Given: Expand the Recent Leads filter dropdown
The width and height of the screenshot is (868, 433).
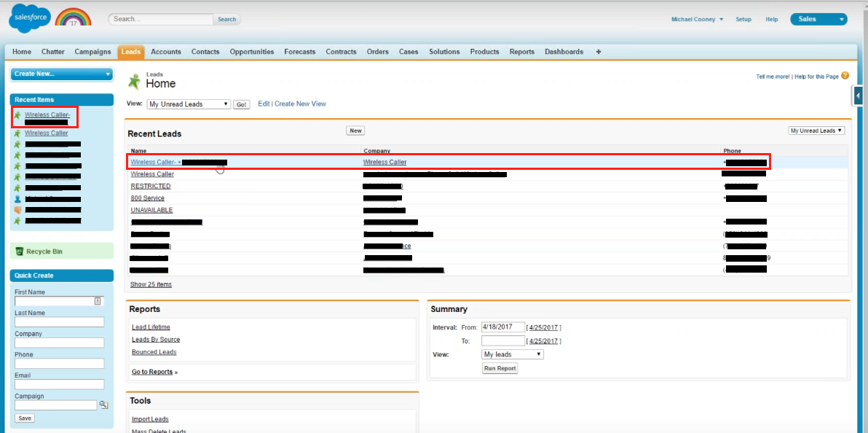Looking at the screenshot, I should pyautogui.click(x=816, y=130).
